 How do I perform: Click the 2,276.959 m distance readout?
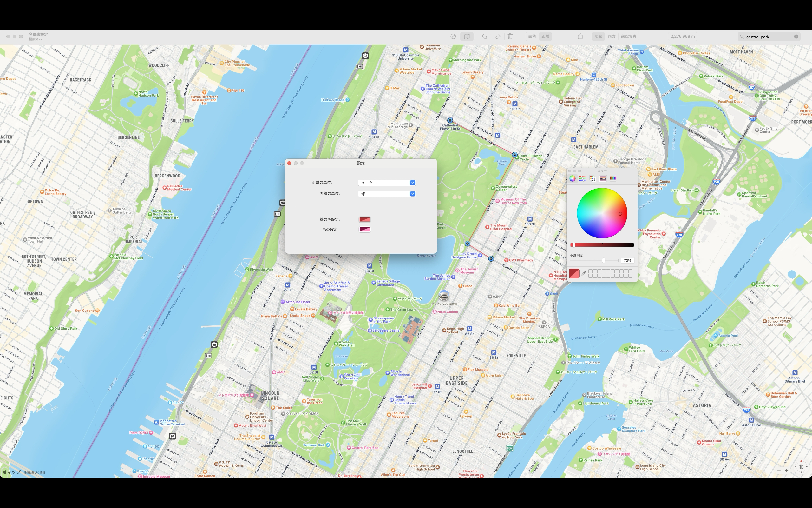click(682, 36)
